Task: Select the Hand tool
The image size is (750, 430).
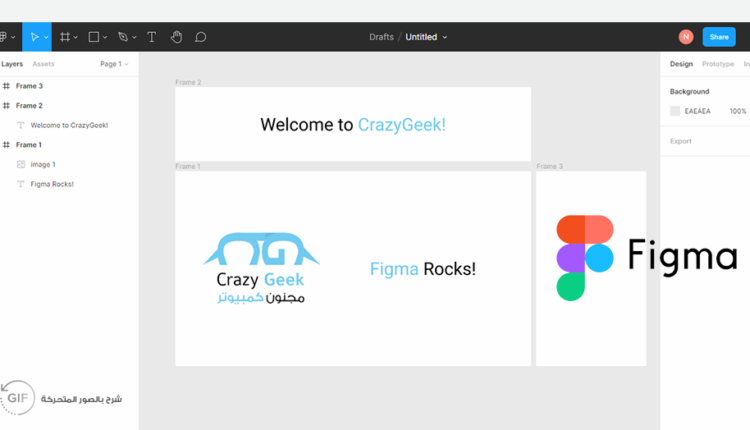Action: pos(176,37)
